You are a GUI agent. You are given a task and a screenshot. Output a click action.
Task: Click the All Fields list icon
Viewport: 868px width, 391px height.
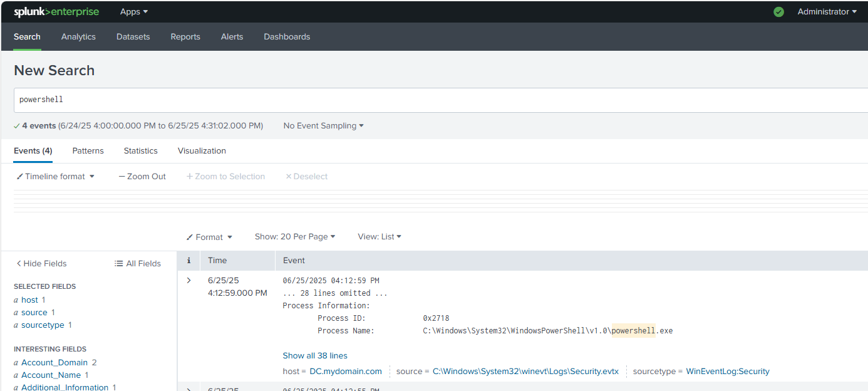click(x=118, y=264)
